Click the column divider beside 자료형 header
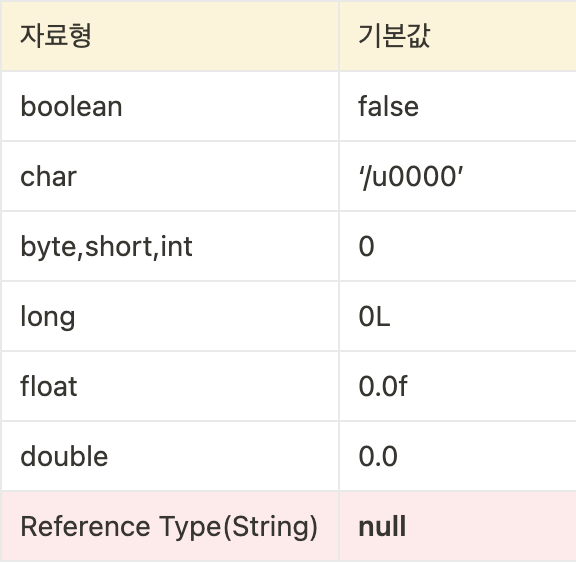This screenshot has width=576, height=564. coord(339,36)
